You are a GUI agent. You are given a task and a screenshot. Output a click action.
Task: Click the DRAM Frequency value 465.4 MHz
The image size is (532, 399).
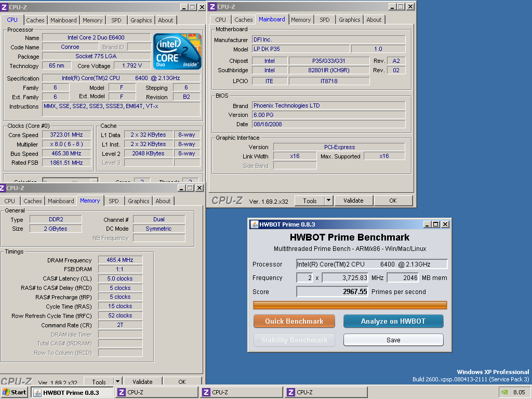click(x=120, y=260)
